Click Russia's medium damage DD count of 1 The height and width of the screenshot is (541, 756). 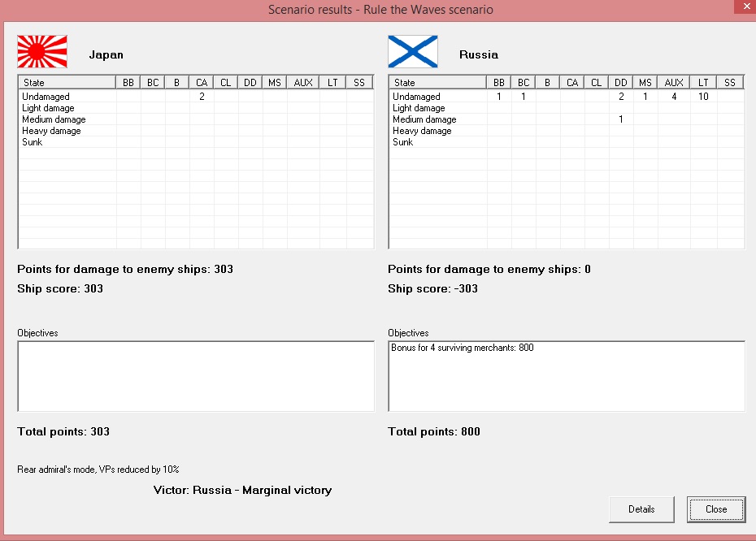[x=621, y=119]
